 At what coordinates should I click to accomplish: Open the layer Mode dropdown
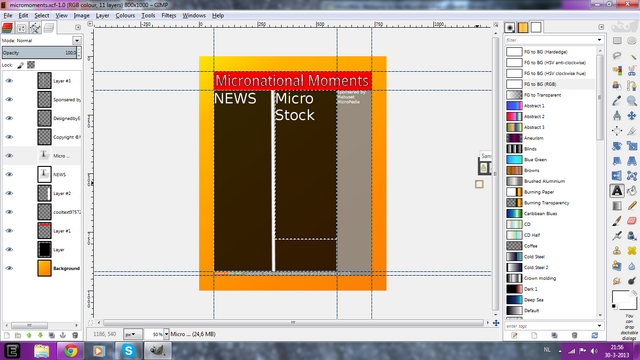[x=77, y=40]
